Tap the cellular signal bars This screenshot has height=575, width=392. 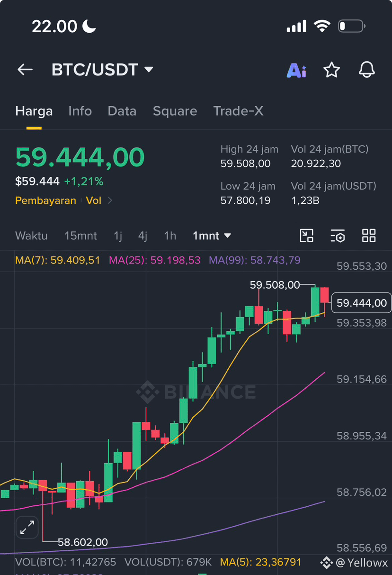click(x=296, y=27)
